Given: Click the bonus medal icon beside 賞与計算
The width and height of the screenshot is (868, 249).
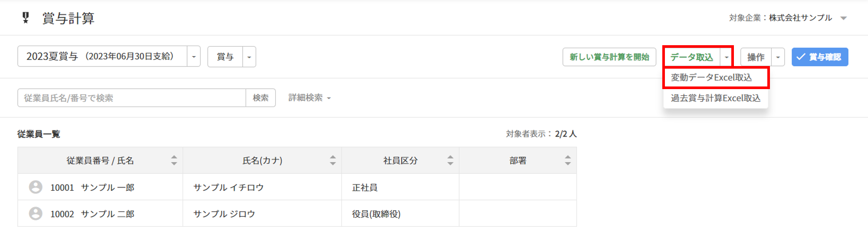Looking at the screenshot, I should pyautogui.click(x=26, y=18).
